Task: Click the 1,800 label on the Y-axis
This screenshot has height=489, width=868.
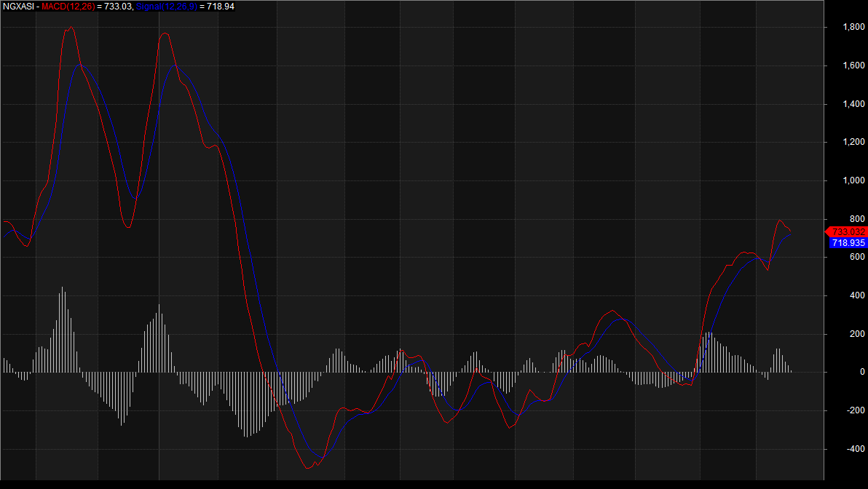Action: pyautogui.click(x=853, y=28)
